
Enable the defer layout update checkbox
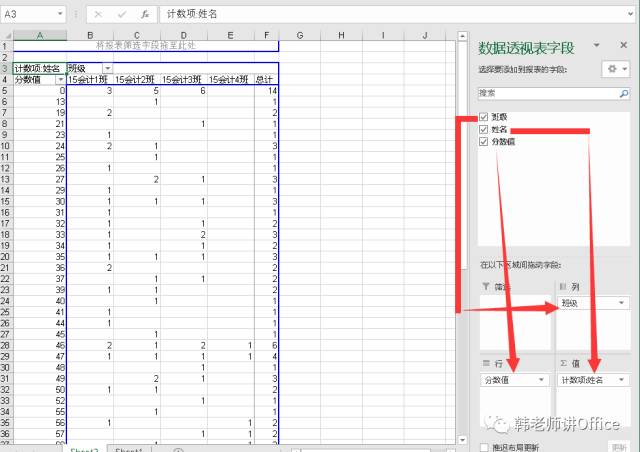(x=484, y=447)
